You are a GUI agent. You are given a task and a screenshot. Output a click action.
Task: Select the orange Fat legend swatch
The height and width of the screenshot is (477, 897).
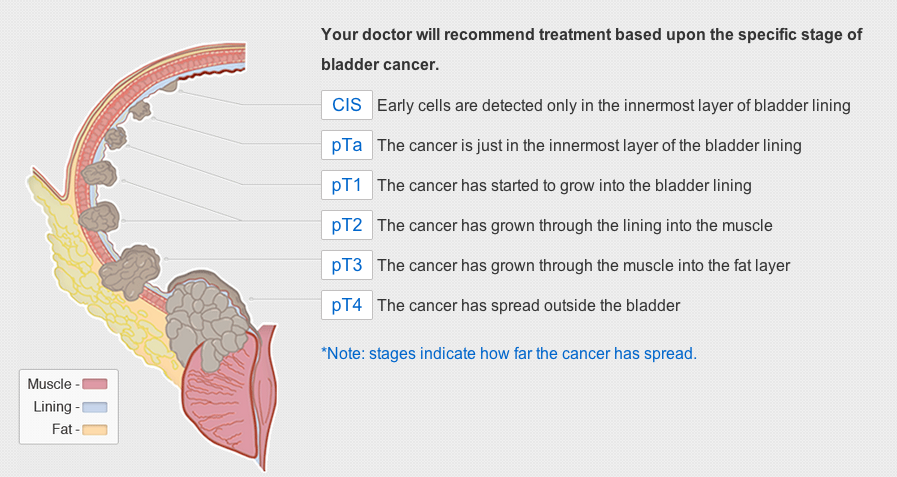coord(95,430)
